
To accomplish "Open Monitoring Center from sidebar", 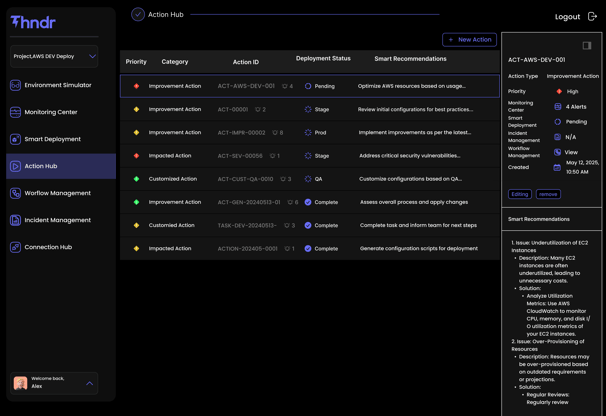I will coord(51,112).
